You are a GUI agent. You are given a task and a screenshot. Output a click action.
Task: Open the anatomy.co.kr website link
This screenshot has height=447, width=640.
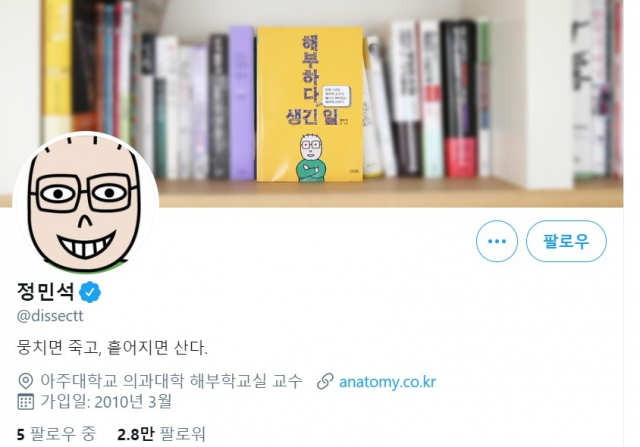tap(387, 382)
